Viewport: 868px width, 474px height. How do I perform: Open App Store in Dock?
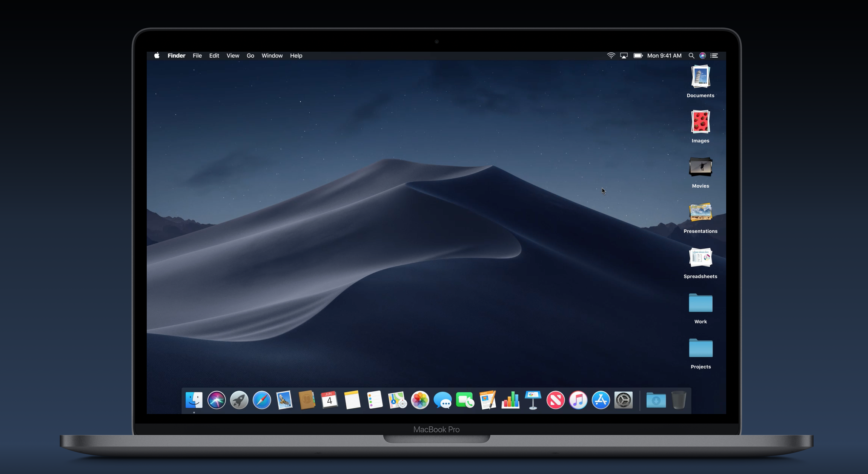pyautogui.click(x=601, y=400)
